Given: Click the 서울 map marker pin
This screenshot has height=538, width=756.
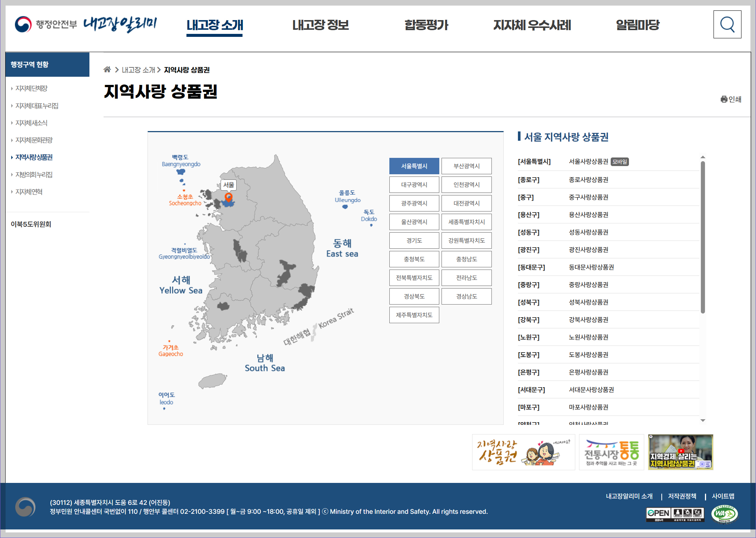Looking at the screenshot, I should click(229, 197).
